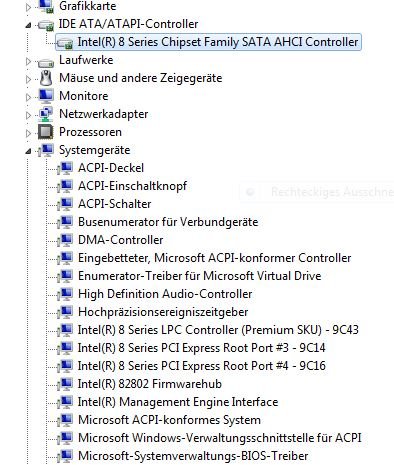Select the IDE ATA/ATAPI-Controller label
This screenshot has width=394, height=465.
coord(128,24)
